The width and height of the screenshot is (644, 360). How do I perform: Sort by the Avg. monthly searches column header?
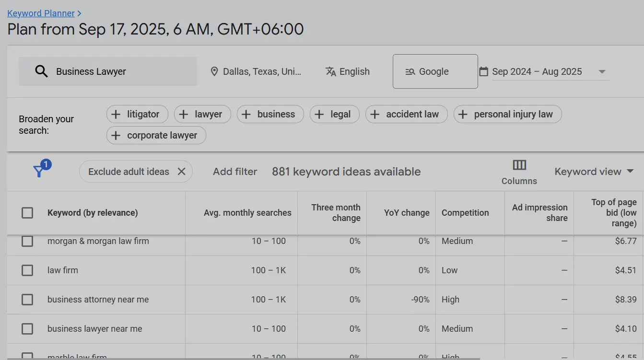(x=247, y=212)
